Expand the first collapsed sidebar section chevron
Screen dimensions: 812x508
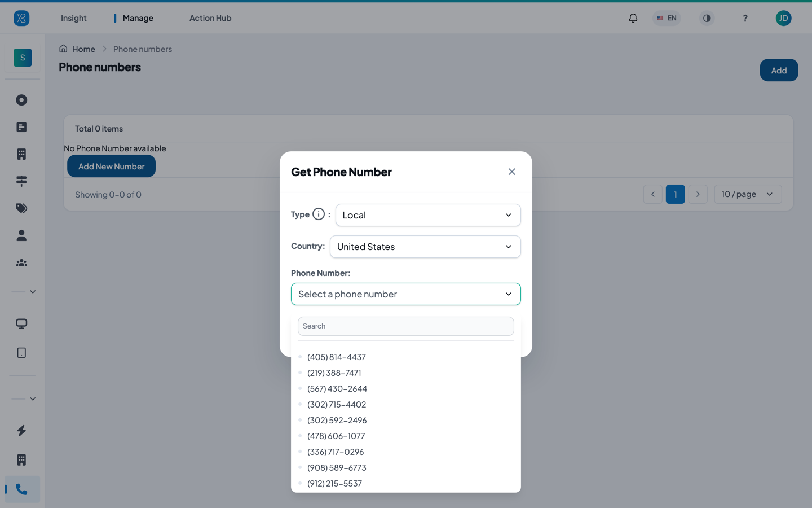point(33,292)
